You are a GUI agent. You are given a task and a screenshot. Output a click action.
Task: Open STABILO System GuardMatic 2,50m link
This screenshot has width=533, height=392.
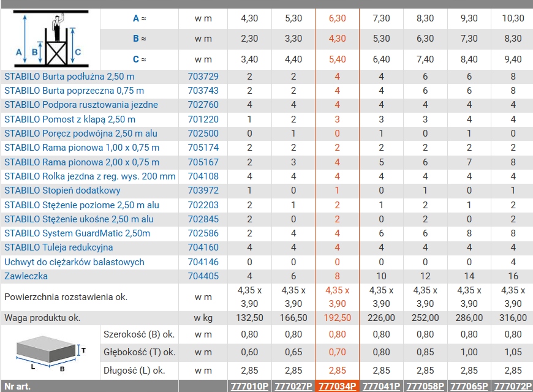click(x=77, y=233)
